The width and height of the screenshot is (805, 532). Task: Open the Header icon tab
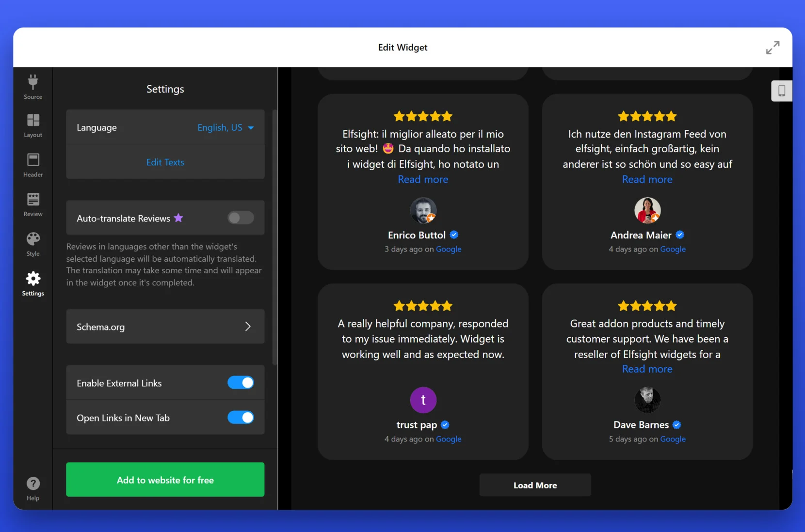point(33,166)
